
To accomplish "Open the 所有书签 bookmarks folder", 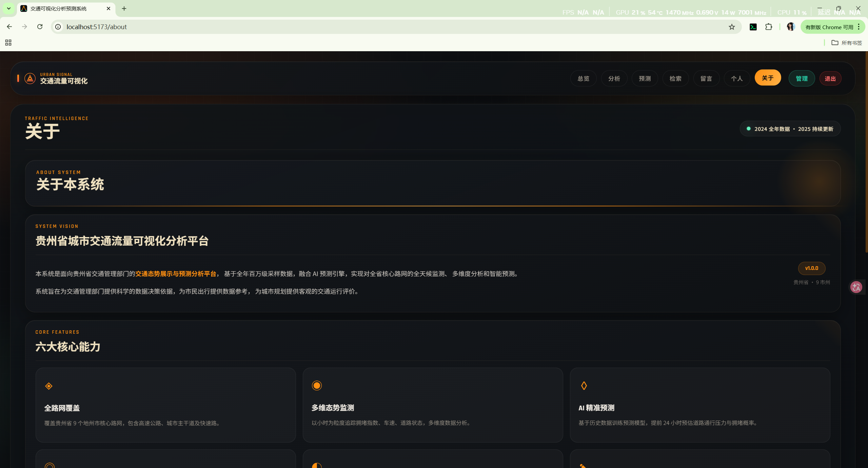I will pos(847,43).
